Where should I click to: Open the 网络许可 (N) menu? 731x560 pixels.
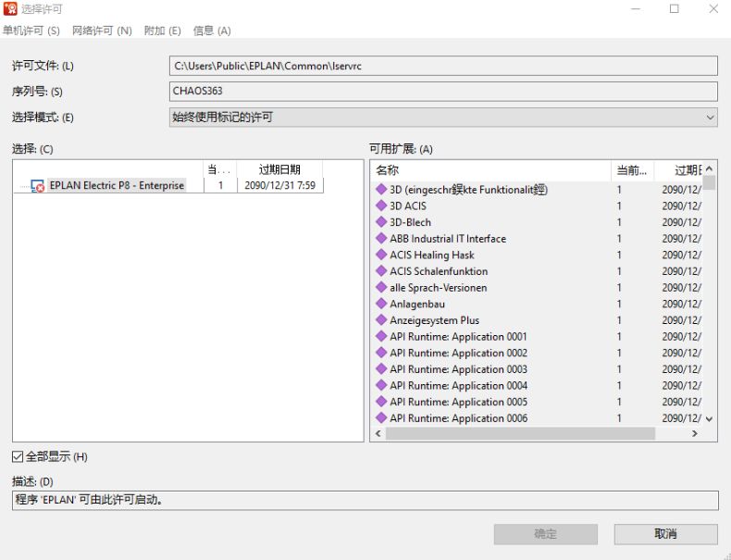pos(102,31)
